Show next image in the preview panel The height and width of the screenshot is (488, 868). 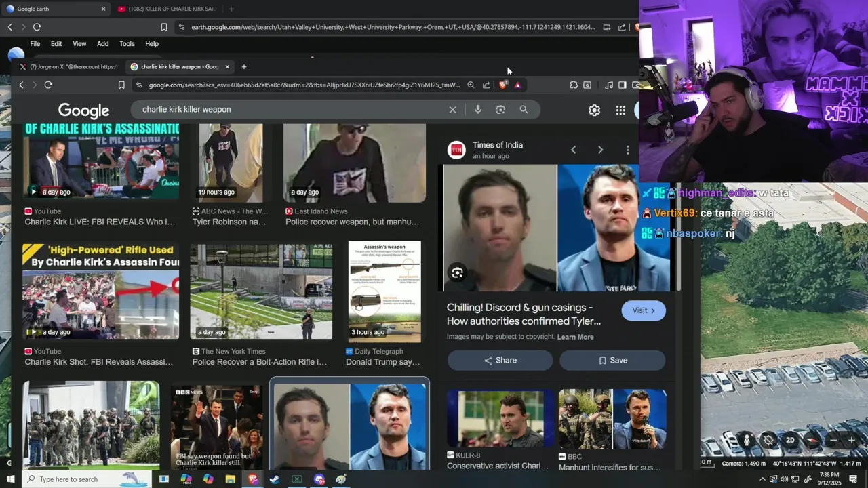(600, 150)
